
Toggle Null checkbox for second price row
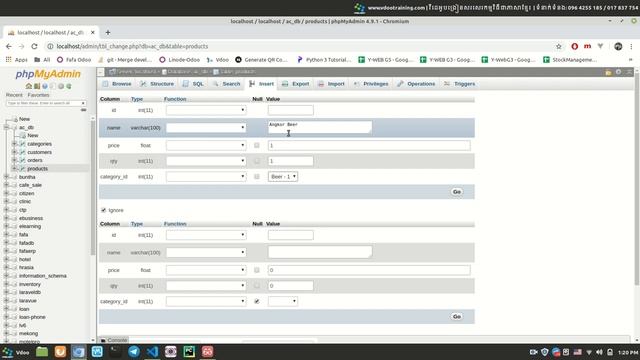(x=257, y=270)
